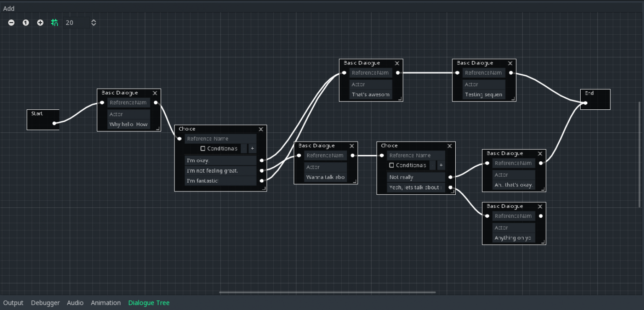
Task: Select the Start node
Action: click(x=43, y=120)
